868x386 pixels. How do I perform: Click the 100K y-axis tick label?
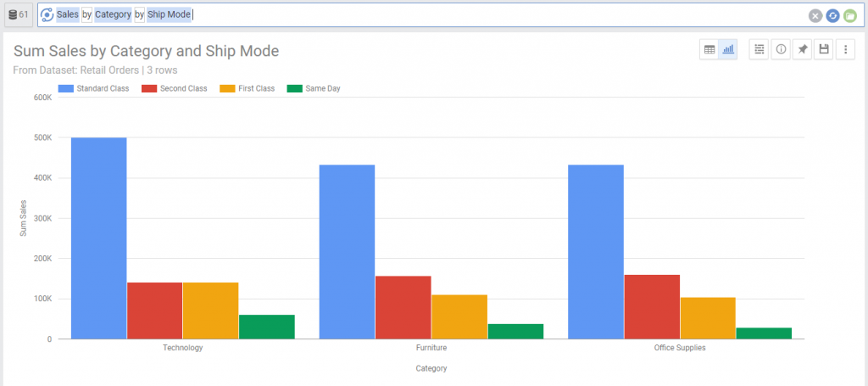click(43, 299)
